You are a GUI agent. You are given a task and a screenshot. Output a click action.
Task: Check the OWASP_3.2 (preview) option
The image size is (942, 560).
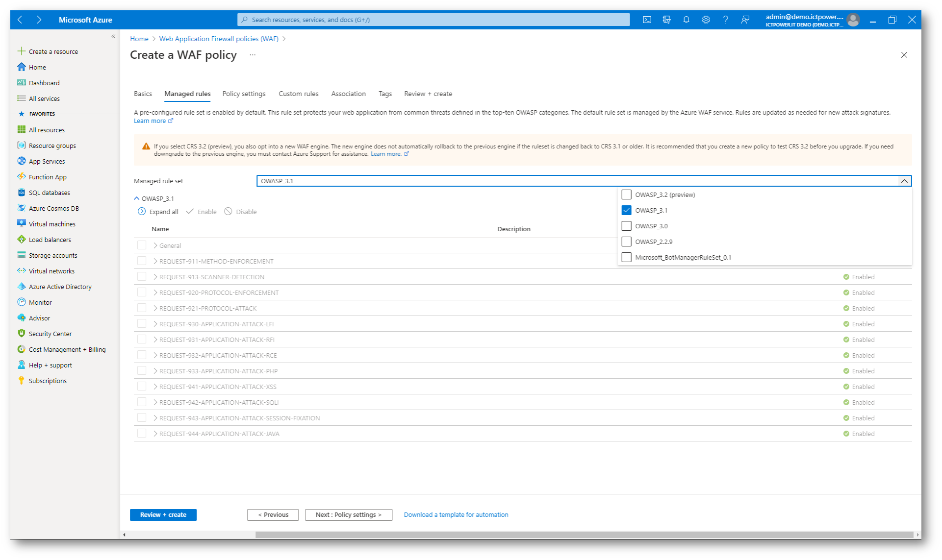626,195
